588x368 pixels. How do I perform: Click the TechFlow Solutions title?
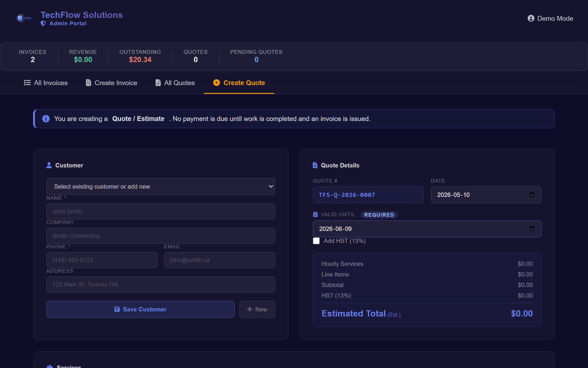click(x=82, y=15)
